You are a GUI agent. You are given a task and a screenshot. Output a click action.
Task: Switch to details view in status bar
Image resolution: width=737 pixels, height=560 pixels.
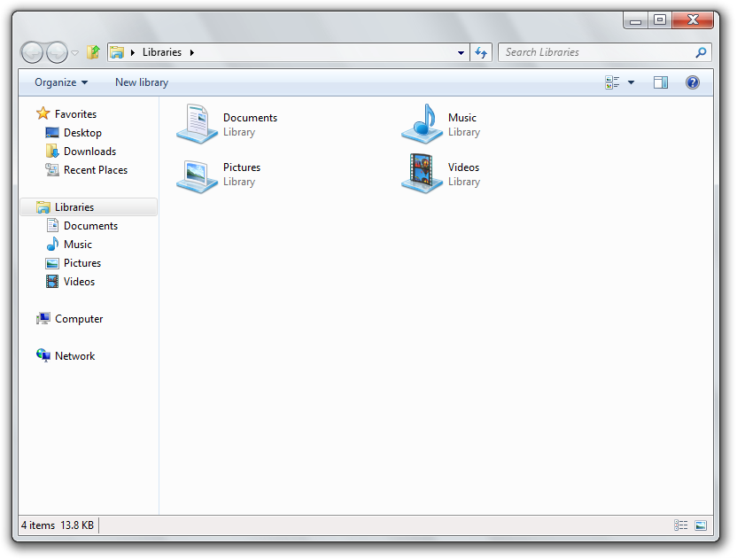680,525
